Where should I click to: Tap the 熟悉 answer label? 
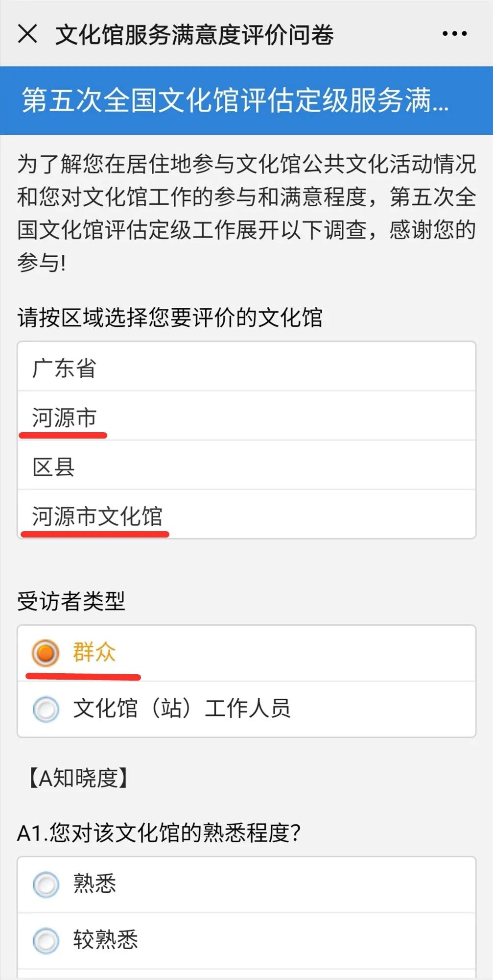click(x=94, y=884)
